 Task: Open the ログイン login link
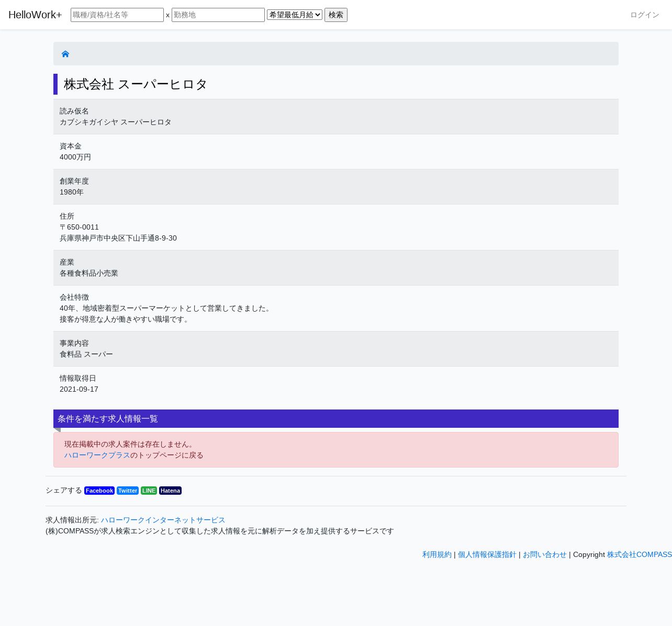pos(645,15)
